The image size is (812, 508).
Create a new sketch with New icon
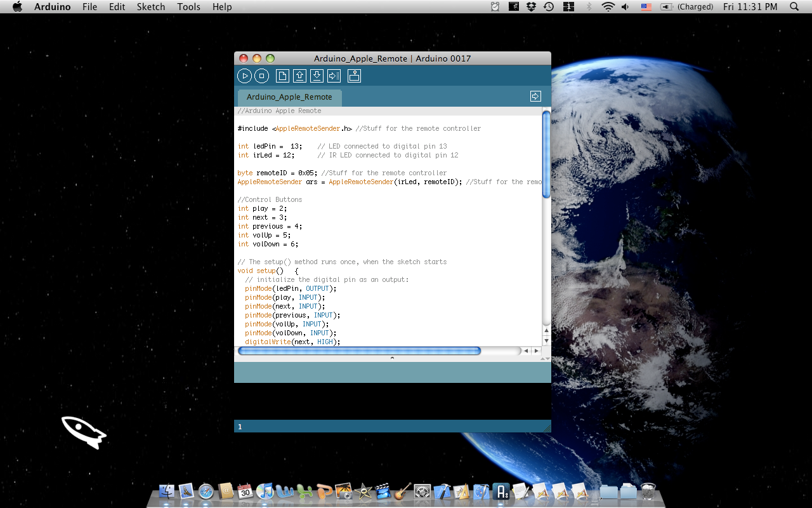282,76
